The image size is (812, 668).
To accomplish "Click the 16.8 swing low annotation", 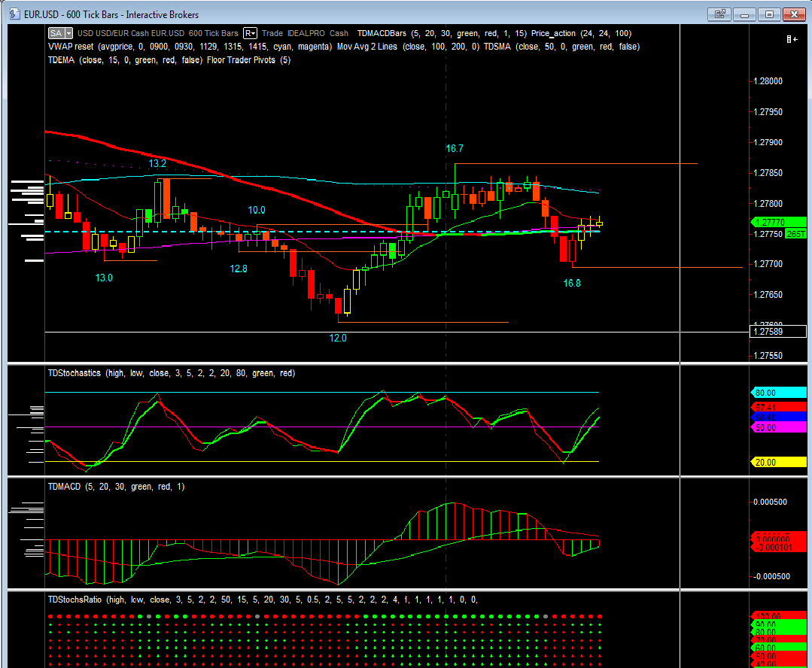I will (572, 284).
